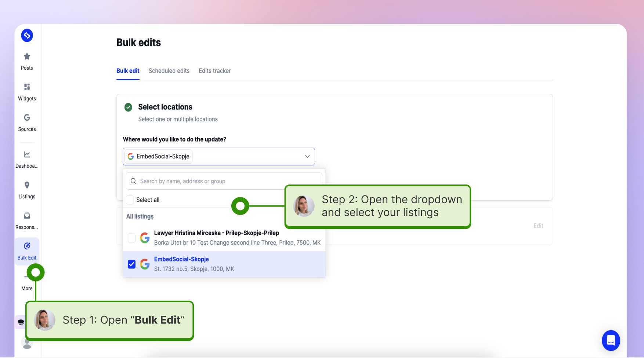
Task: Click the Google icon beside EmbedSocial-Skopje listing
Action: click(145, 264)
